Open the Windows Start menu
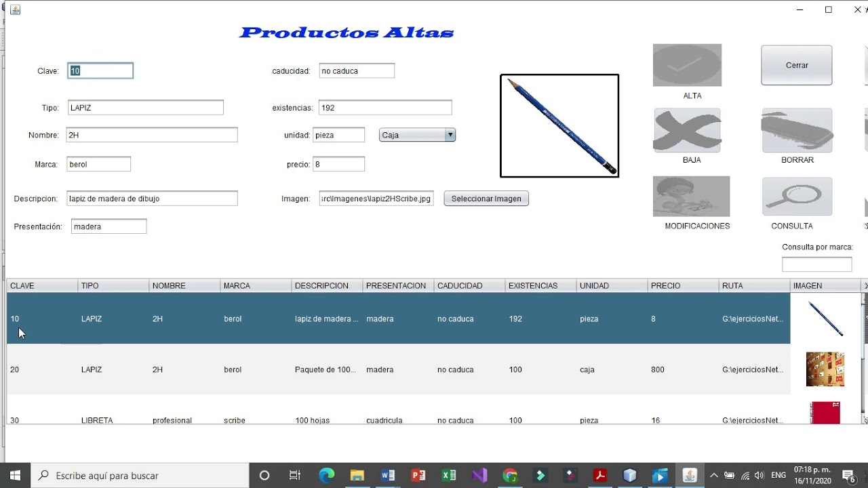This screenshot has height=488, width=868. point(16,476)
